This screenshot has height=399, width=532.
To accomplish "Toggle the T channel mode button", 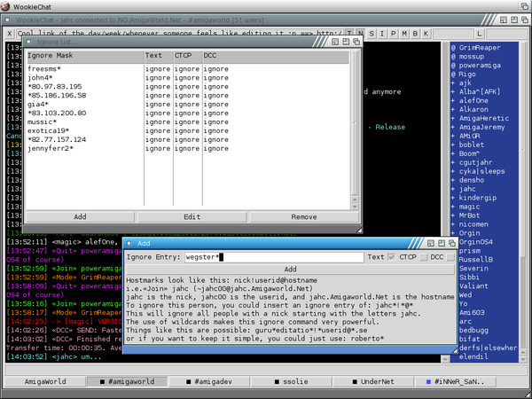I will 348,34.
